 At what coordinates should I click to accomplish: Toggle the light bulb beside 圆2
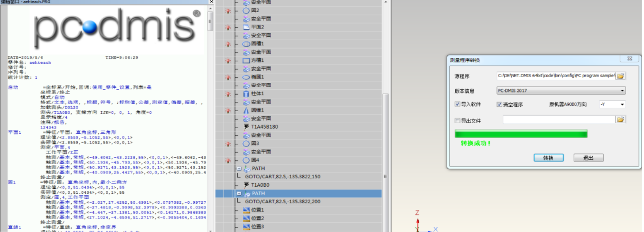tap(228, 11)
